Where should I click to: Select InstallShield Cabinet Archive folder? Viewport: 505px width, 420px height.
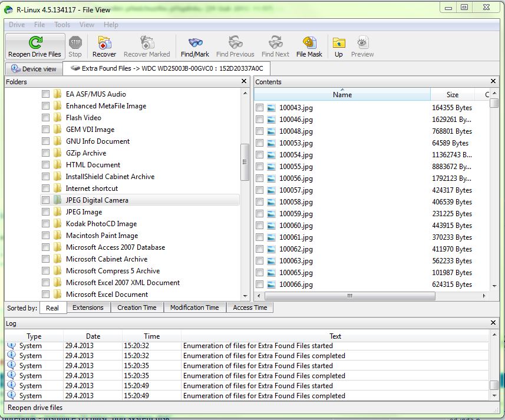tap(110, 177)
